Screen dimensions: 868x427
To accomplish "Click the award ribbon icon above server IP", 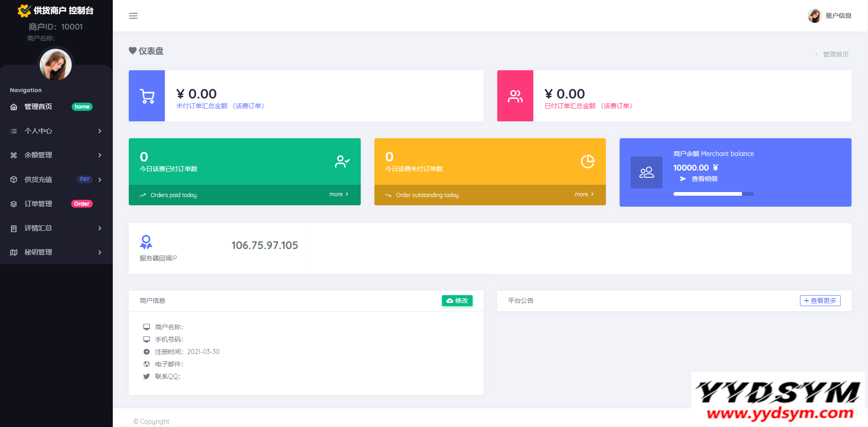I will coord(146,242).
